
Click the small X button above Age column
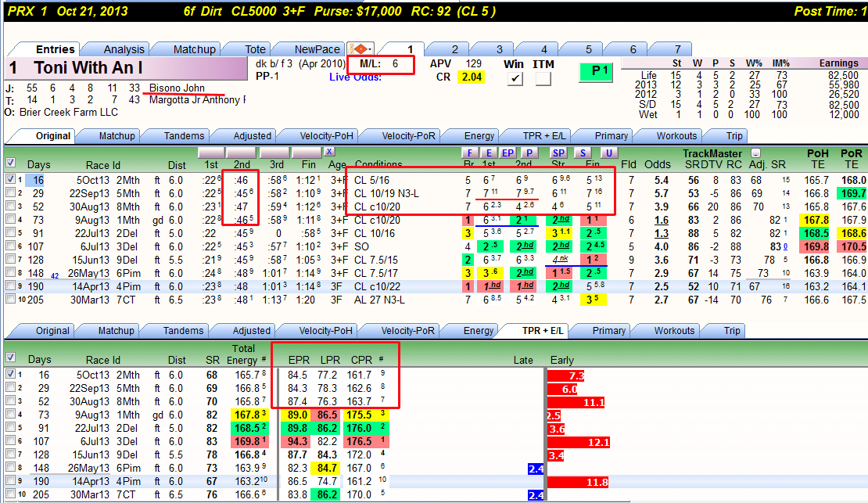(x=329, y=152)
